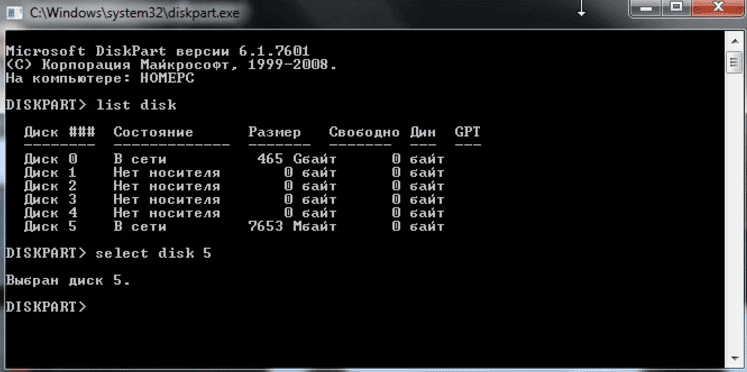
Task: Click the 'Диск 0' row label
Action: tap(50, 159)
